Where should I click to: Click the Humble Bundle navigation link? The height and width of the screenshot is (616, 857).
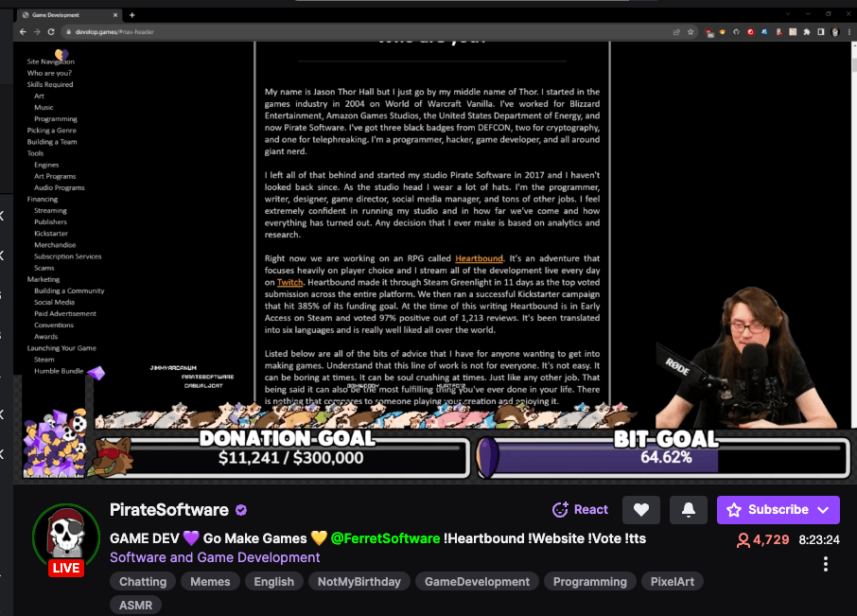click(x=59, y=371)
